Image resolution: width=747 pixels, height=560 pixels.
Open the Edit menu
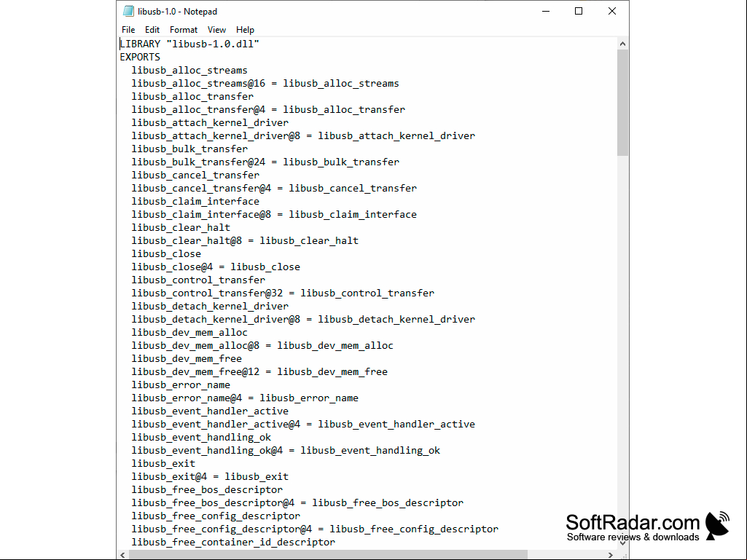pyautogui.click(x=152, y=30)
